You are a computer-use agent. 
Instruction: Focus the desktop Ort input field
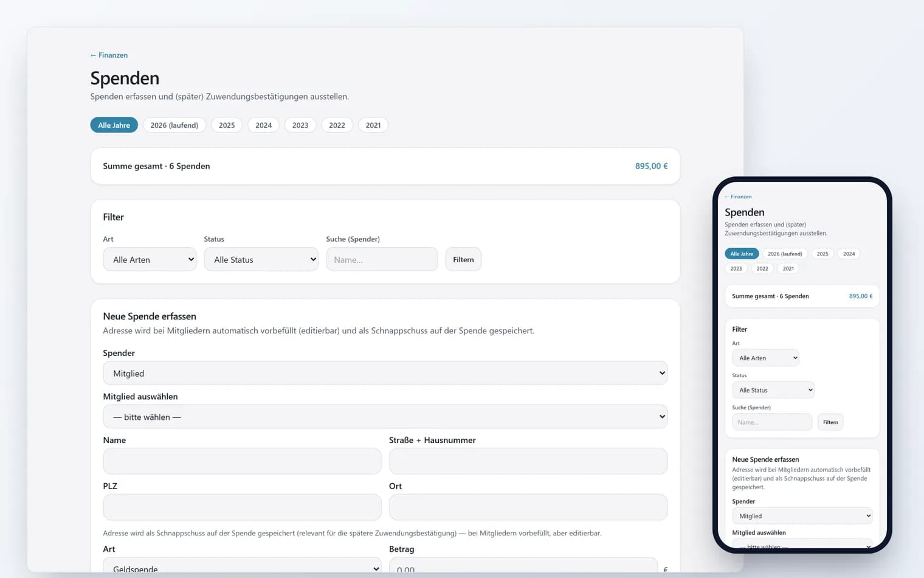click(x=528, y=507)
